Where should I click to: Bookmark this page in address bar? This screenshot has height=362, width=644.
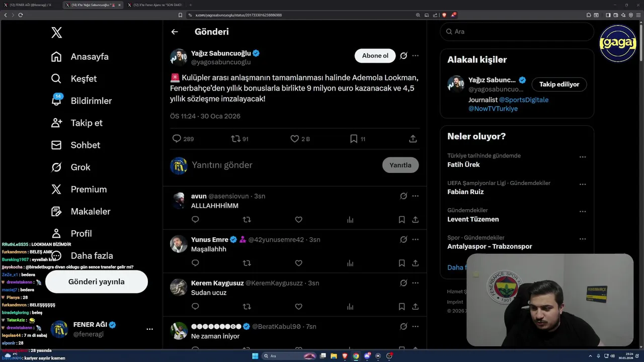tap(180, 15)
